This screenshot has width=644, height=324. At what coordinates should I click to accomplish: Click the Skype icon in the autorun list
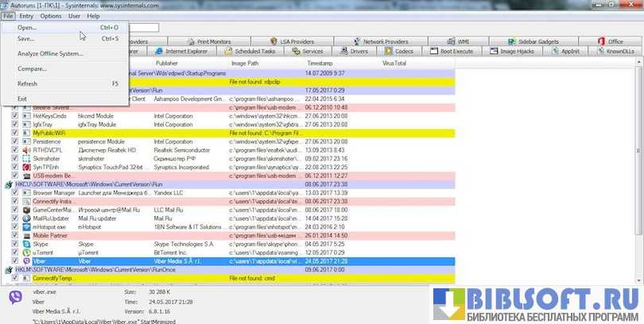(x=26, y=244)
